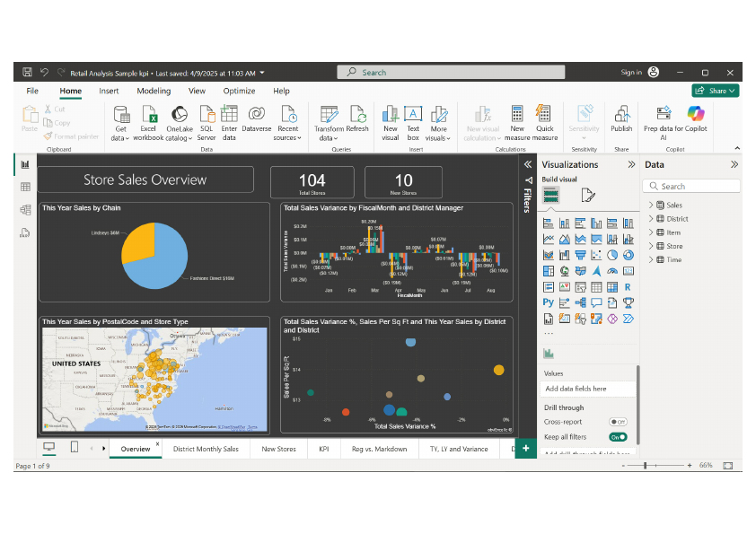756x534 pixels.
Task: Expand the Sales table in Data pane
Action: pyautogui.click(x=651, y=205)
